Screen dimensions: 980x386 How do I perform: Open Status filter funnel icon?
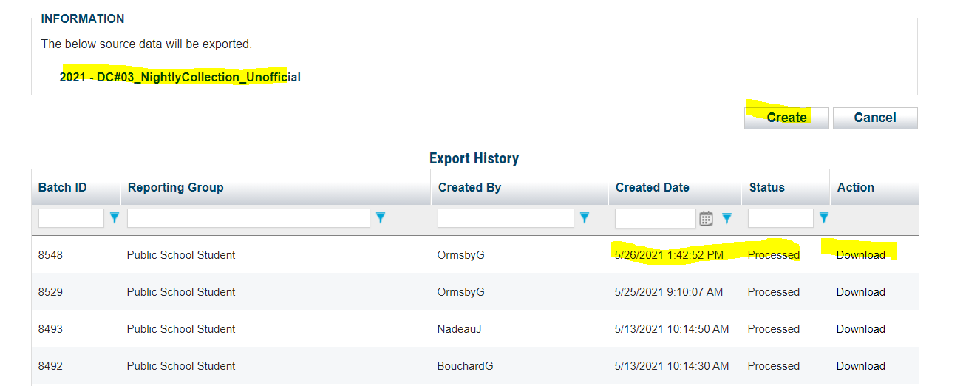[824, 218]
